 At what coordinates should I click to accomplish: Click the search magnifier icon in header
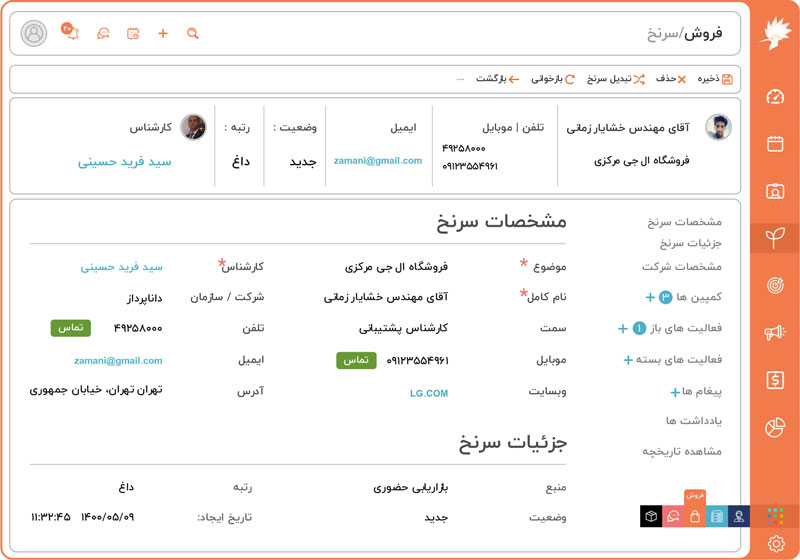click(x=193, y=34)
